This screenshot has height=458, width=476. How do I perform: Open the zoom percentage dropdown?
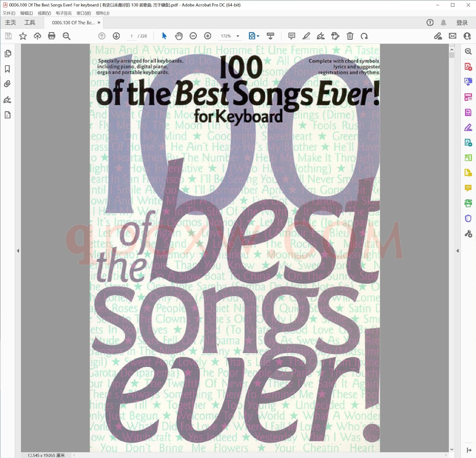pos(238,36)
